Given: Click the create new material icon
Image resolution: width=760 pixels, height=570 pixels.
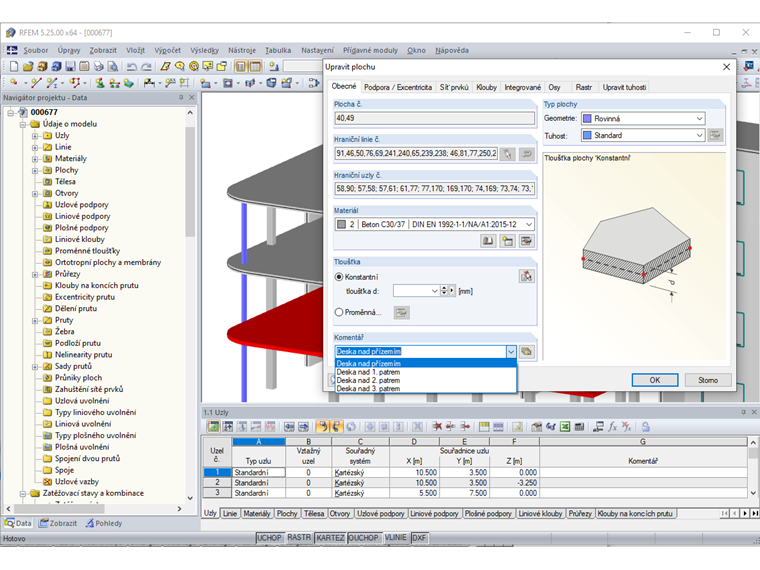Looking at the screenshot, I should tap(507, 241).
